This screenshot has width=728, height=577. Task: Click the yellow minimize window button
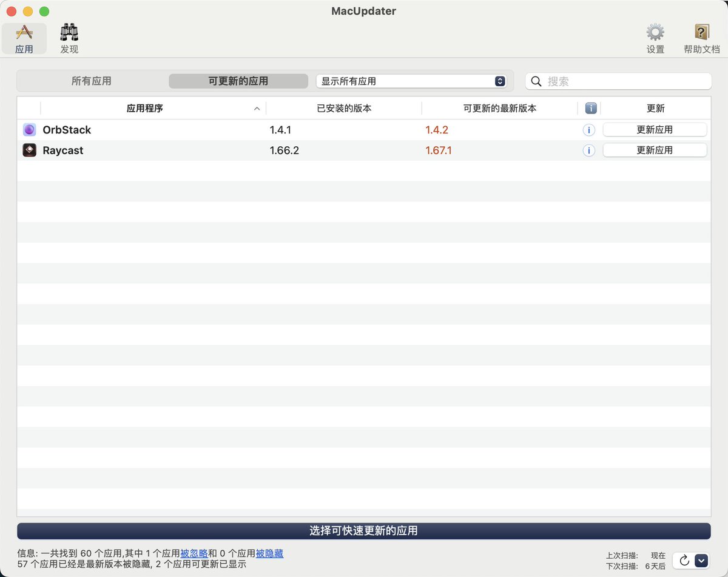[x=28, y=12]
